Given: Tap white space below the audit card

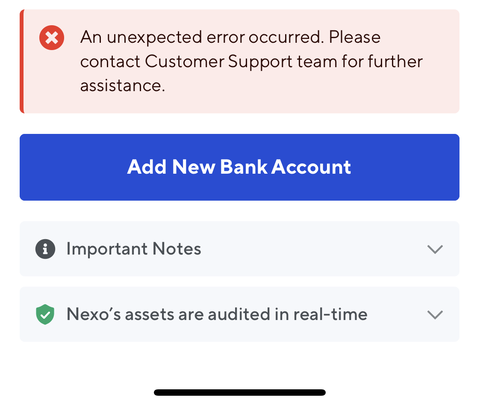Looking at the screenshot, I should click(x=239, y=363).
